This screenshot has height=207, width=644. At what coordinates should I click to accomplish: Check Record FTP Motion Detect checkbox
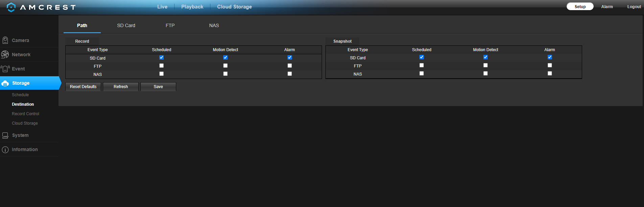pos(225,66)
